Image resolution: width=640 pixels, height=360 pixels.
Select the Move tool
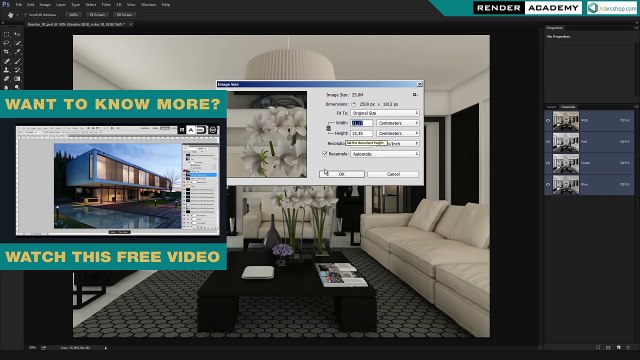[17, 34]
